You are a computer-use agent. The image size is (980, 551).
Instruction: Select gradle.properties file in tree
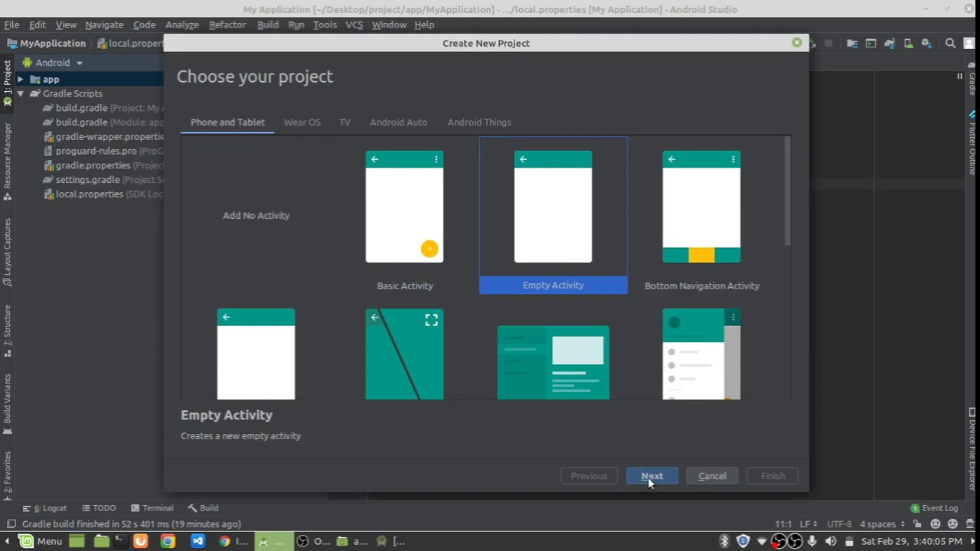pyautogui.click(x=103, y=165)
